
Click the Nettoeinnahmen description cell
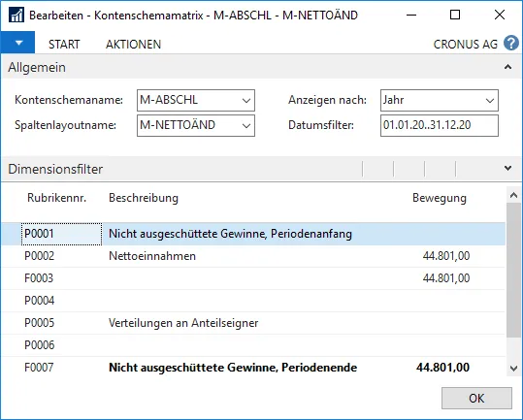click(152, 256)
